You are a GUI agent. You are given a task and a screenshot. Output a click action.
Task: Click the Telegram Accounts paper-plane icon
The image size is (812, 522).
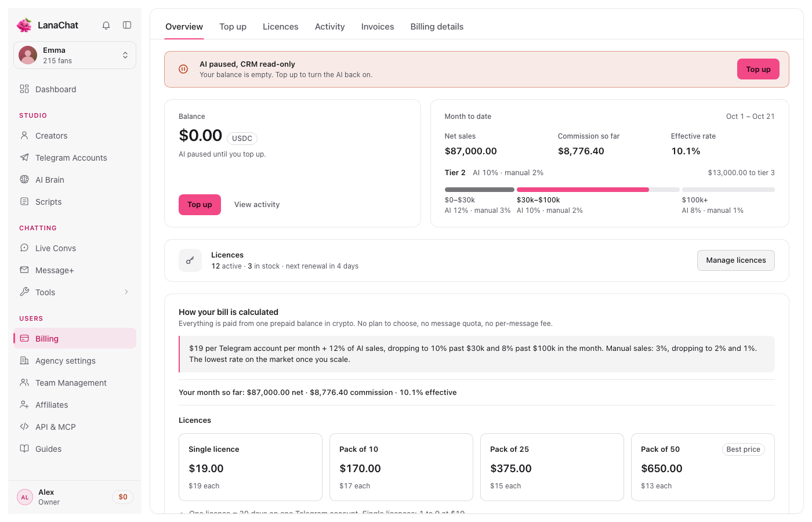click(x=24, y=157)
